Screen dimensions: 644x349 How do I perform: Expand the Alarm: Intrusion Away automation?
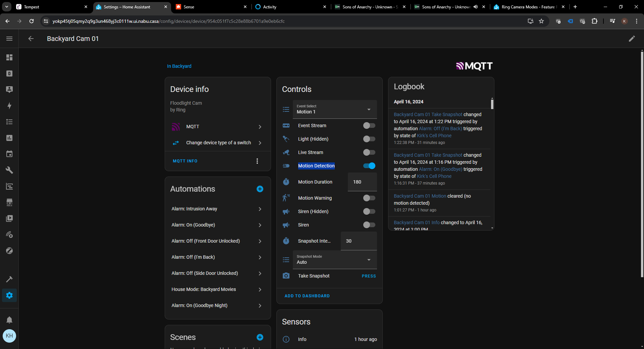[x=217, y=209]
